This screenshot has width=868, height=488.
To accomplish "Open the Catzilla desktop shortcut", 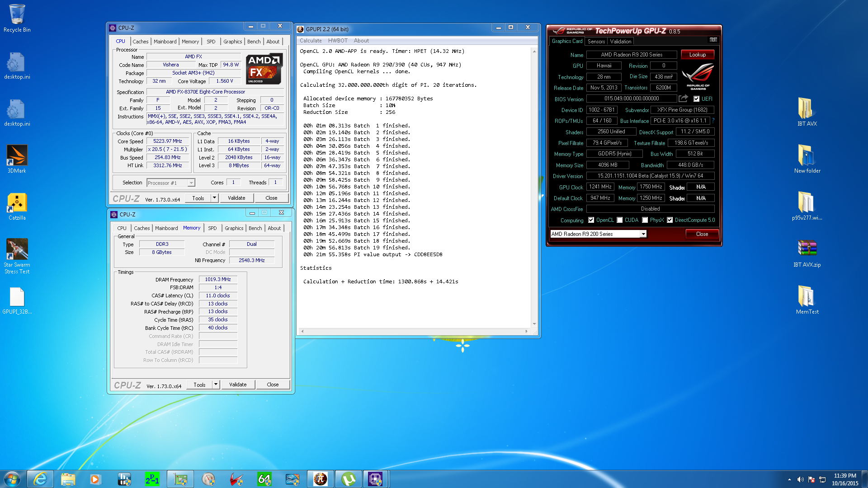I will pos(17,206).
